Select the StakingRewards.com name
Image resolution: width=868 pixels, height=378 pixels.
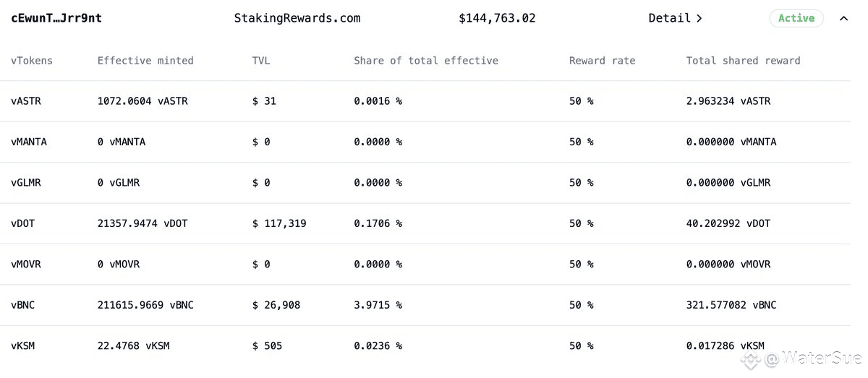(297, 18)
